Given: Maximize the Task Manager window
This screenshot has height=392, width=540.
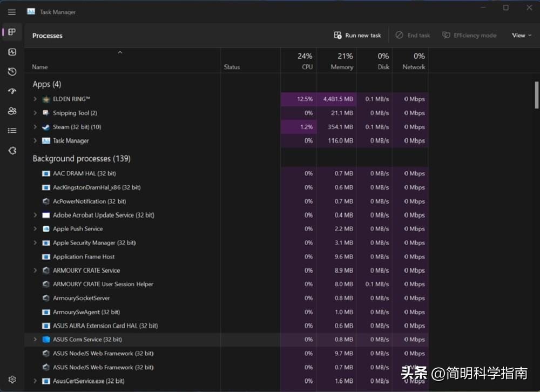Looking at the screenshot, I should click(x=506, y=8).
